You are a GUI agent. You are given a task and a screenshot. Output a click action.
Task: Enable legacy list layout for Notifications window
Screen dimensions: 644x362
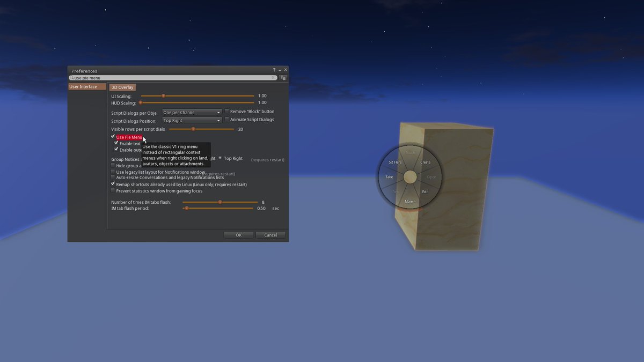point(113,172)
